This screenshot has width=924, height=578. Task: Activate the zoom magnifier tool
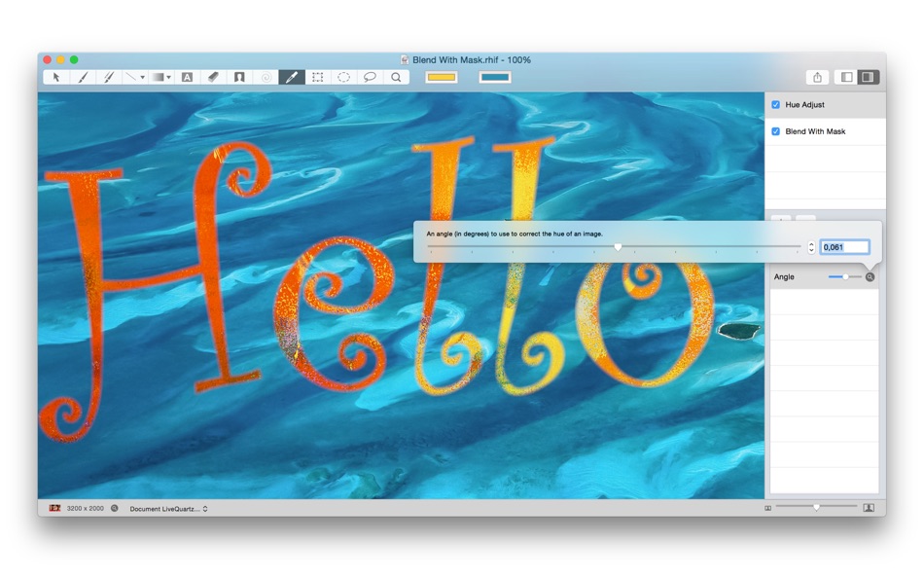point(396,77)
